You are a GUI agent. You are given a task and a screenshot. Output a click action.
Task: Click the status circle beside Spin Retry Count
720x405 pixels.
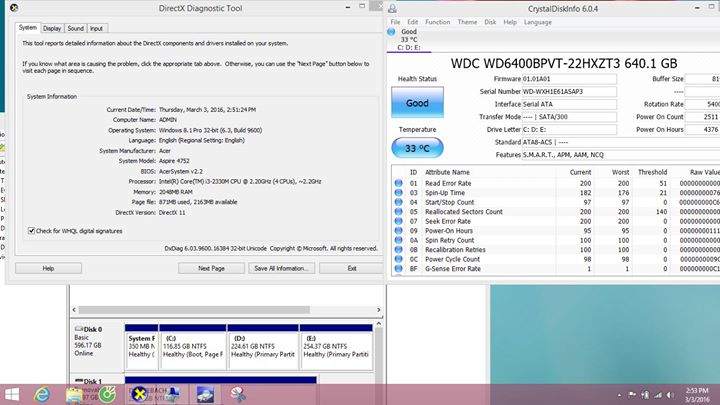(398, 240)
